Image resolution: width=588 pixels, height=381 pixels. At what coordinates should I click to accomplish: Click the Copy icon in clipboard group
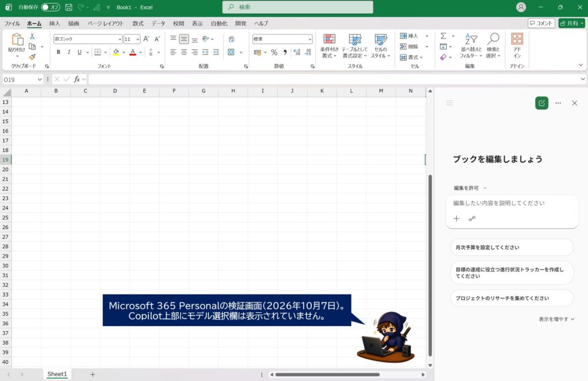click(32, 46)
